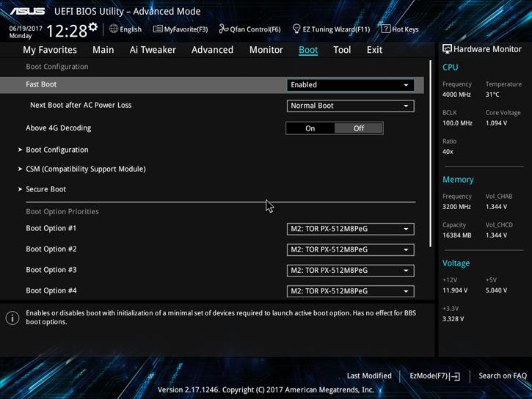Viewport: 532px width, 399px height.
Task: Open the Exit tab
Action: click(x=374, y=50)
